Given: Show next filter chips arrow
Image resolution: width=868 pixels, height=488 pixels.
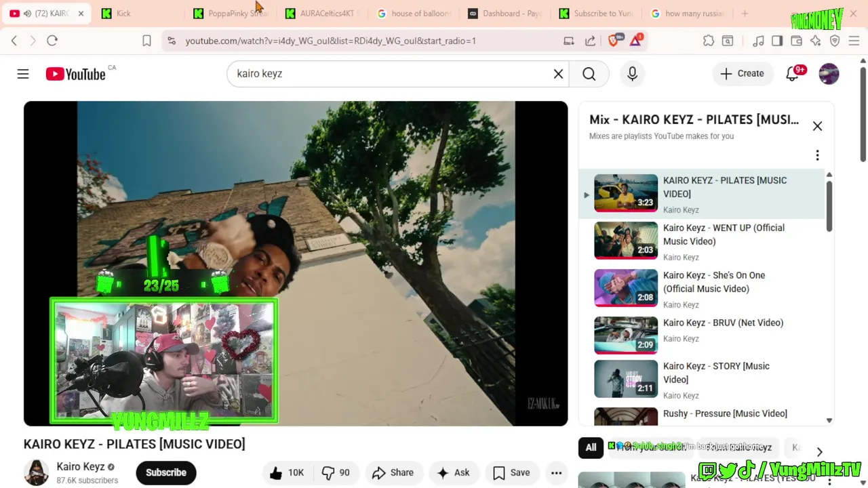Looking at the screenshot, I should pyautogui.click(x=819, y=452).
